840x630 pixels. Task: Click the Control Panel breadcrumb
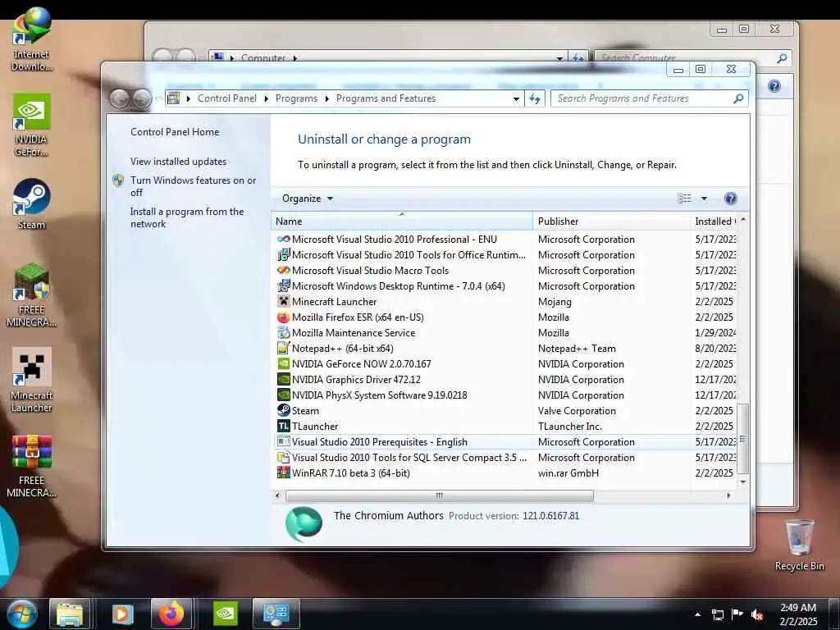pyautogui.click(x=227, y=98)
